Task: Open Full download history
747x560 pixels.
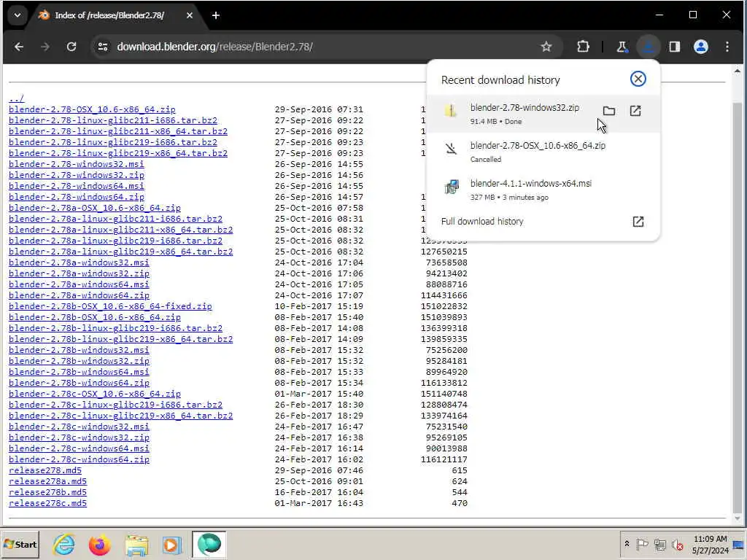Action: [543, 222]
